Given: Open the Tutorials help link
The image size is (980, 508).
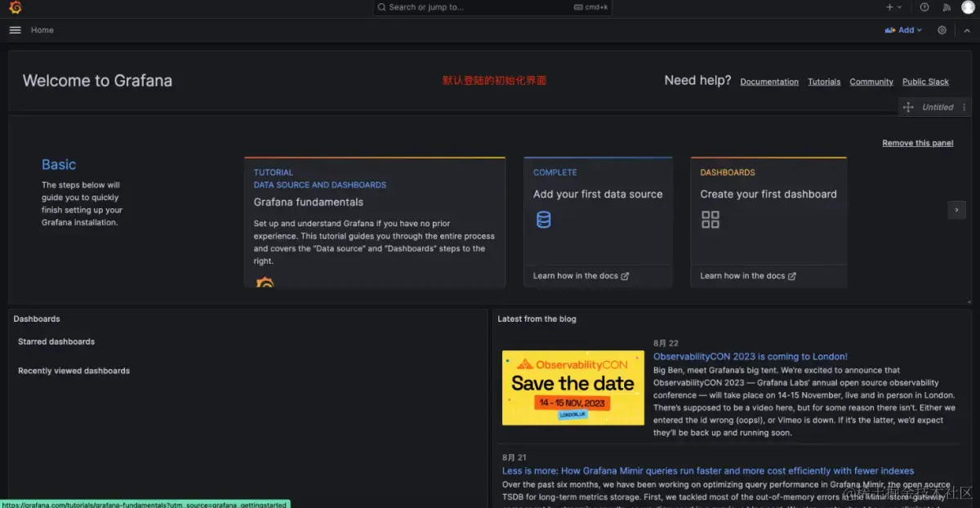Looking at the screenshot, I should point(824,82).
